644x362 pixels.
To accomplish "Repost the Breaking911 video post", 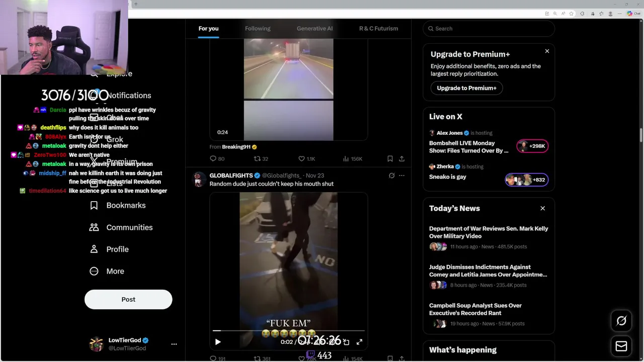I will click(x=261, y=158).
